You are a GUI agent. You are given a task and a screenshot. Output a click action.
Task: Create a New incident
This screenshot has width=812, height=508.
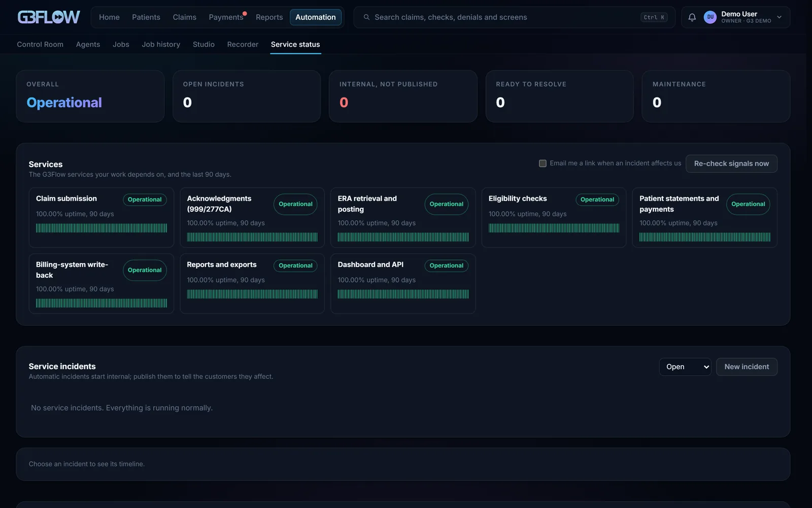click(x=747, y=367)
